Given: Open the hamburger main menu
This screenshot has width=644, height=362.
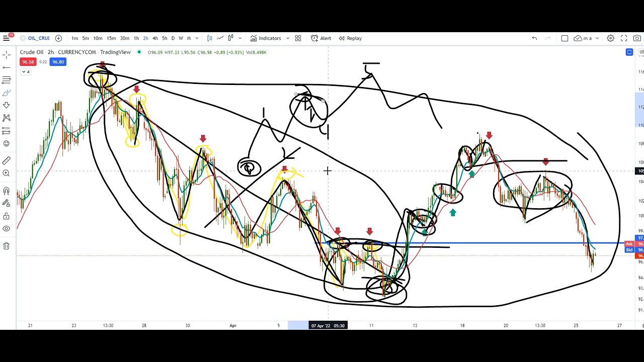Looking at the screenshot, I should point(6,38).
